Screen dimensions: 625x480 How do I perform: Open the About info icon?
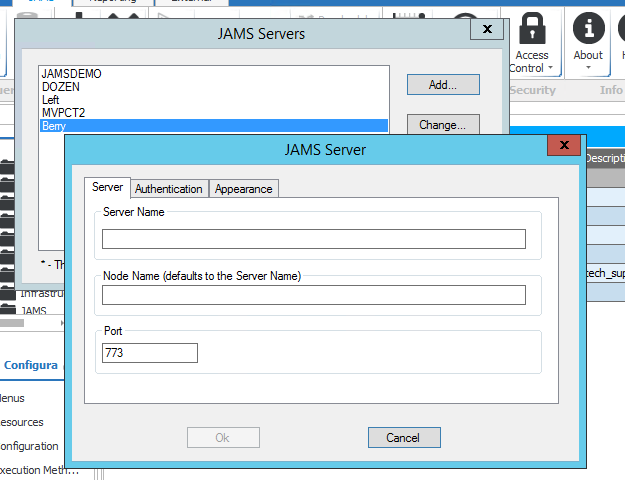[x=588, y=28]
